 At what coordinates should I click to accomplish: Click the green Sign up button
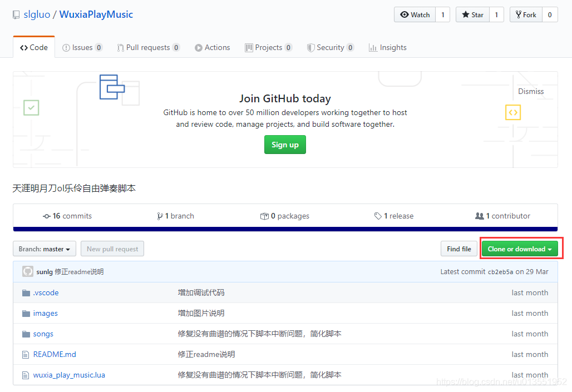285,145
